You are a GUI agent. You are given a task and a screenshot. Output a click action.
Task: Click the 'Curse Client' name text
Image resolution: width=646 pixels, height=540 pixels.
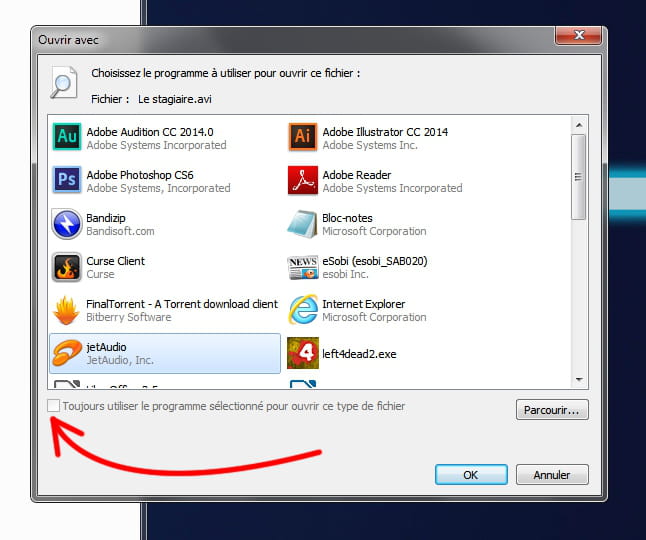(x=116, y=261)
